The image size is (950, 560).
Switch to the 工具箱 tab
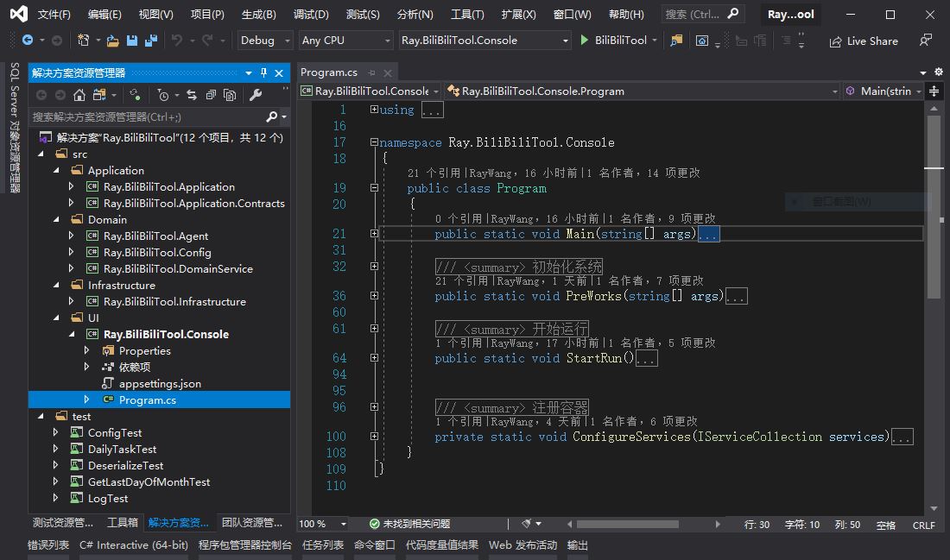click(x=123, y=522)
